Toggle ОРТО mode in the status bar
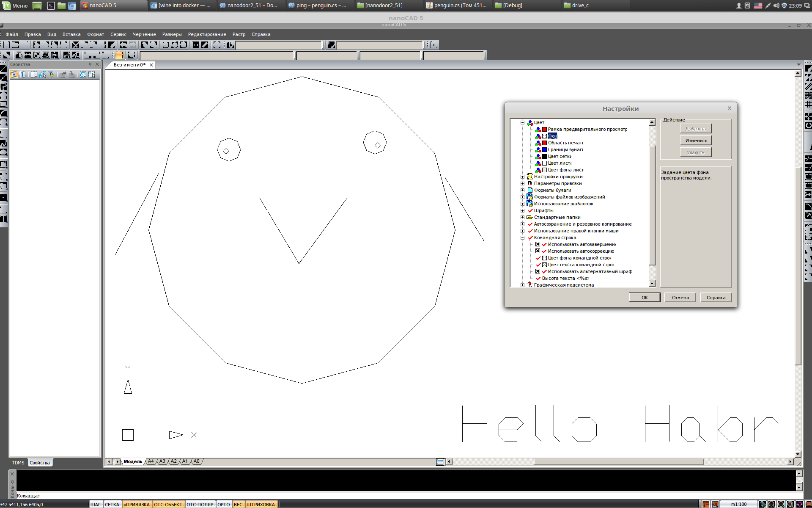The width and height of the screenshot is (812, 508). click(223, 504)
